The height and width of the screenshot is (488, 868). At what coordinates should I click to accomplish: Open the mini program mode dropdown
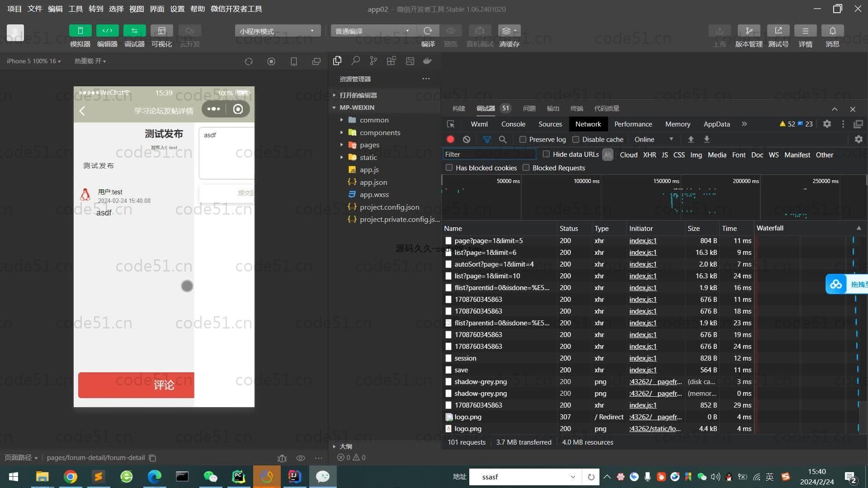[x=277, y=31]
